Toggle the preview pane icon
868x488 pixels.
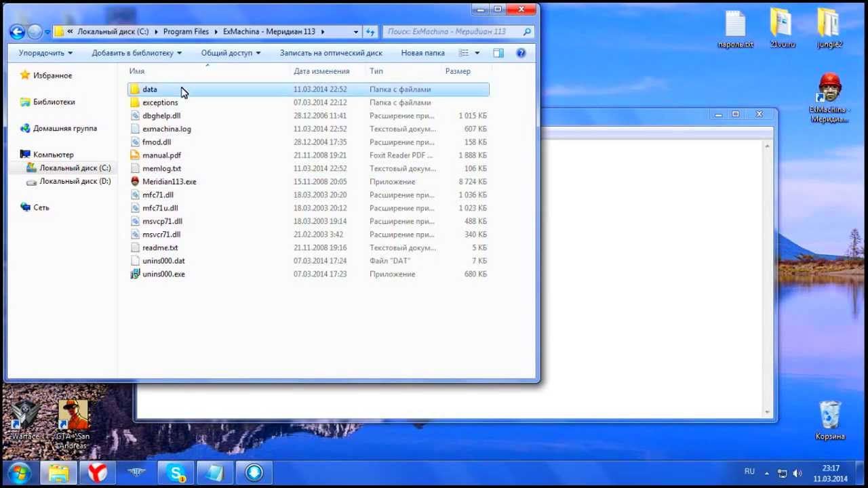(x=498, y=53)
